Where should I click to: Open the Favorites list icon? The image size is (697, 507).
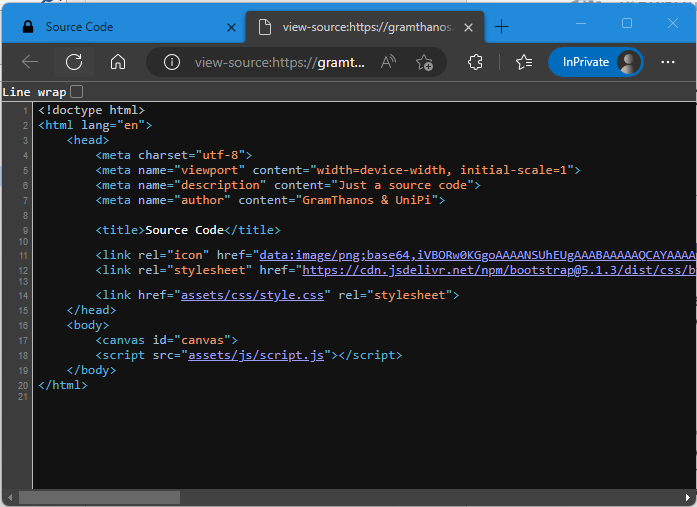524,62
